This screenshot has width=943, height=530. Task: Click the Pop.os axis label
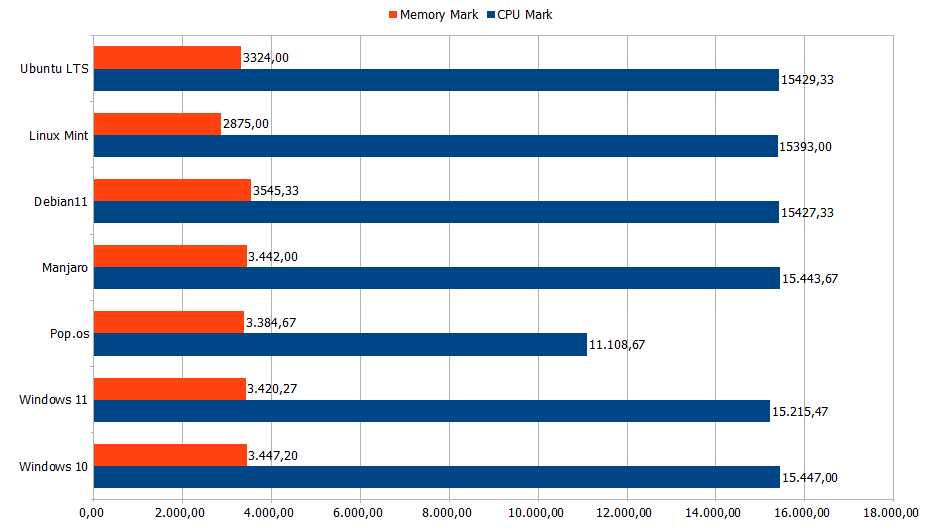coord(70,334)
